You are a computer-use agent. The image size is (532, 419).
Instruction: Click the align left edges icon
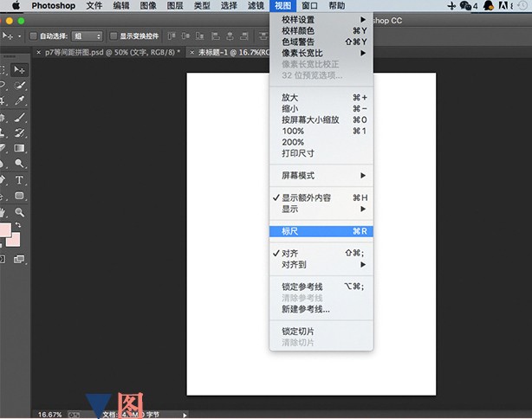pyautogui.click(x=216, y=36)
